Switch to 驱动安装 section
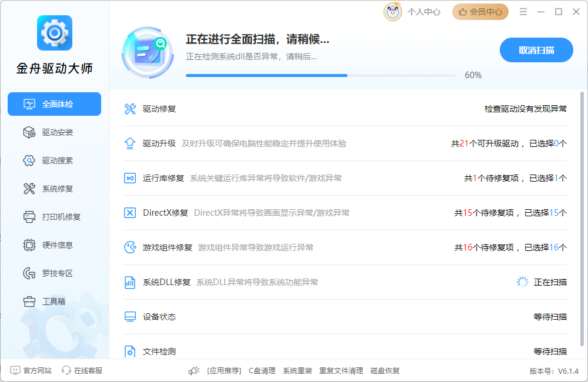The width and height of the screenshot is (588, 382). tap(54, 132)
